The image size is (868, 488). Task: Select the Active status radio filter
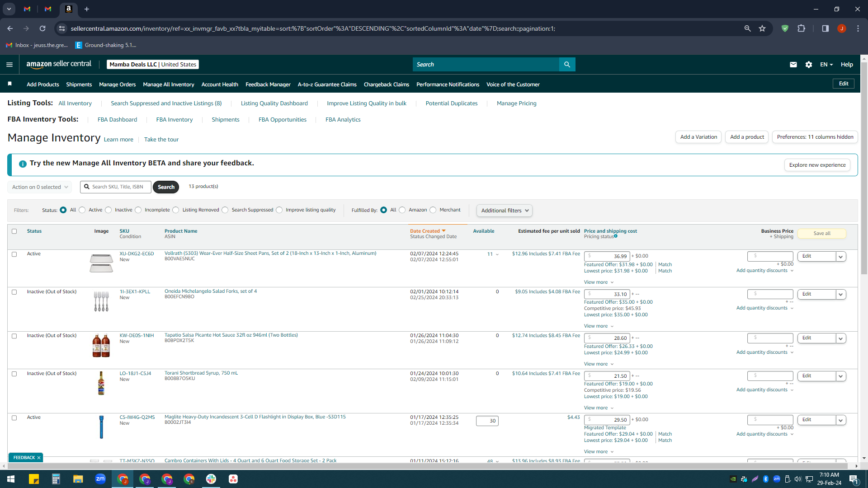(x=82, y=210)
